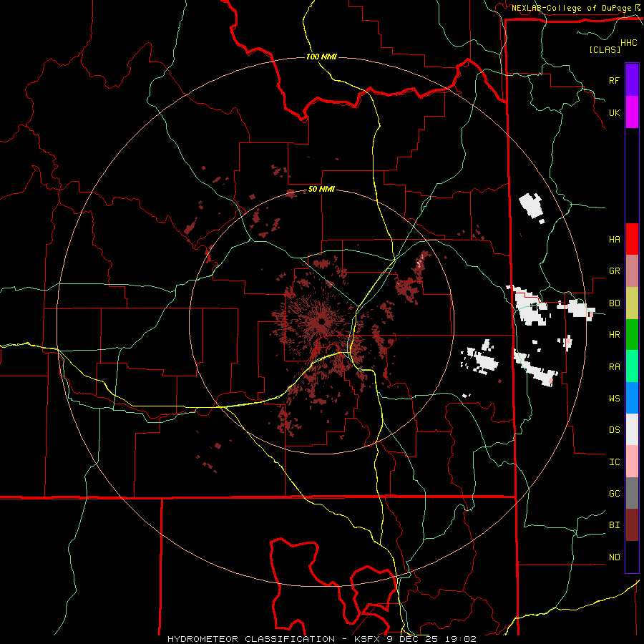This screenshot has height=644, width=644.
Task: Click the 100 NMI range ring label
Action: coord(321,57)
